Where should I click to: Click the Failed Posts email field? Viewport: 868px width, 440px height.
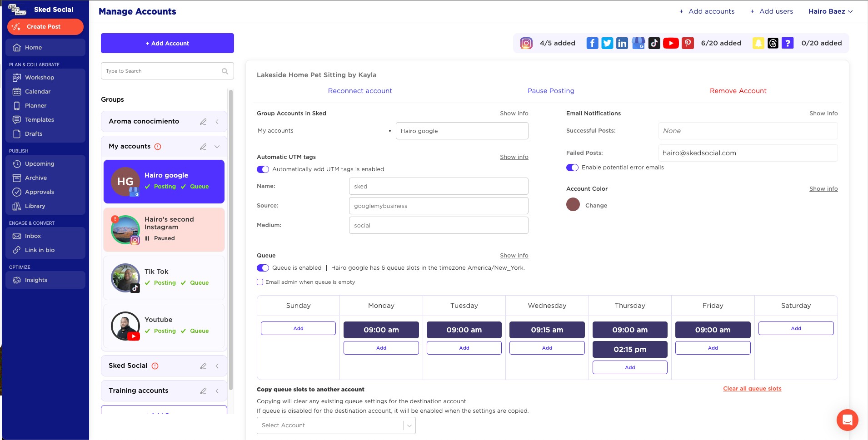[x=748, y=153]
